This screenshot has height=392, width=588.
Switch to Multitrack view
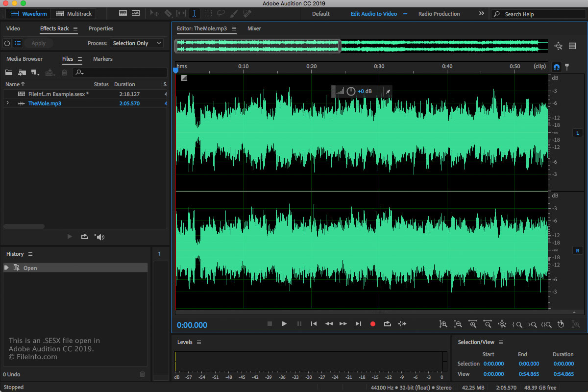(x=73, y=14)
